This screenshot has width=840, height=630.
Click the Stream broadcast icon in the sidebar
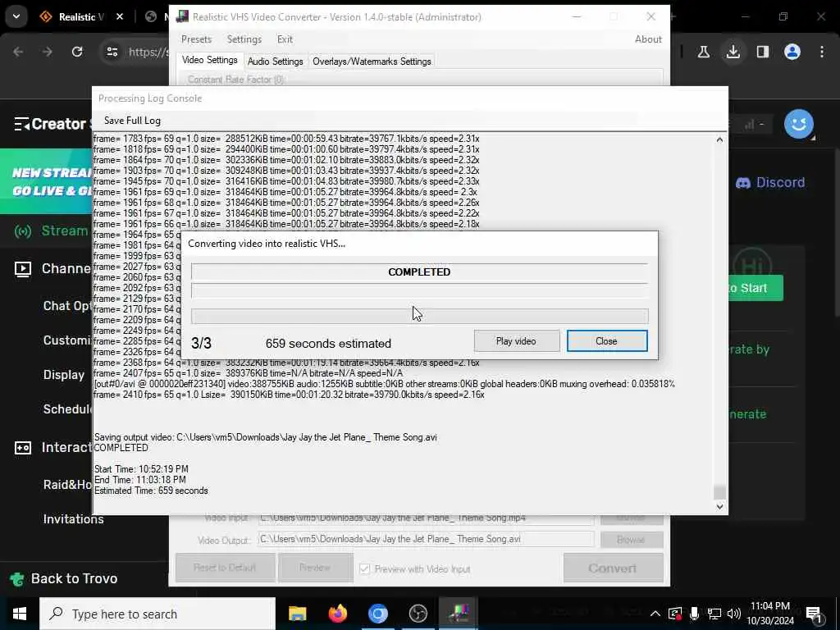coord(22,231)
